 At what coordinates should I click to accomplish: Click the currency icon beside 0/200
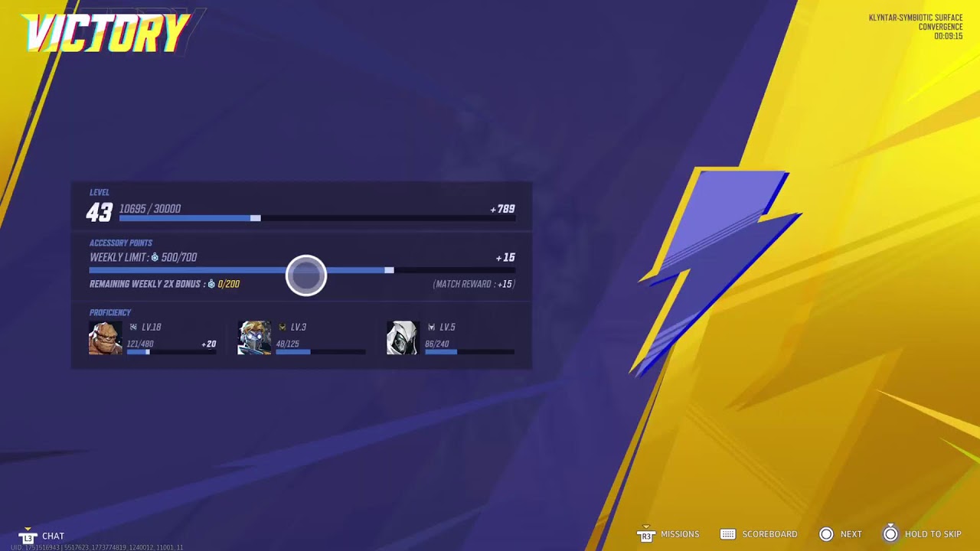211,284
